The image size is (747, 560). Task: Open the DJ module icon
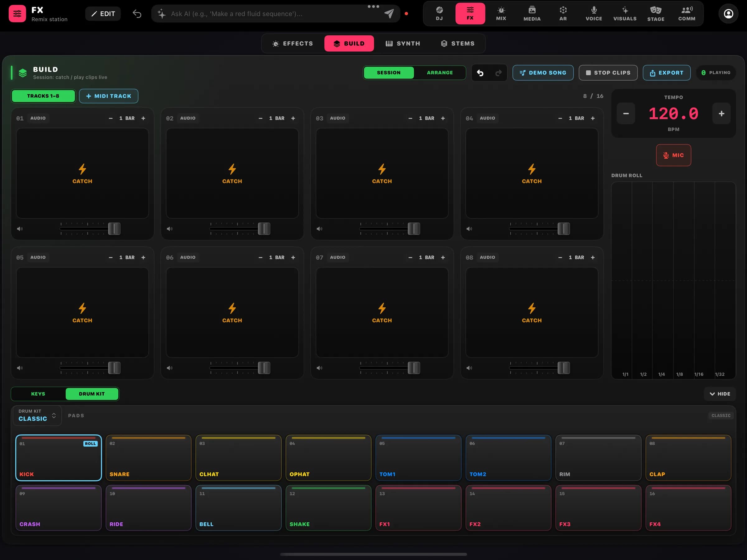coord(439,13)
